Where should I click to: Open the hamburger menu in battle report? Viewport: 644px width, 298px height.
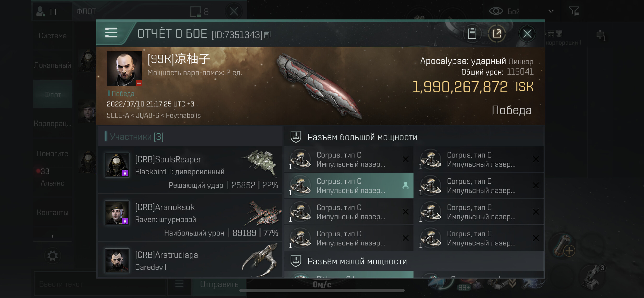tap(111, 33)
